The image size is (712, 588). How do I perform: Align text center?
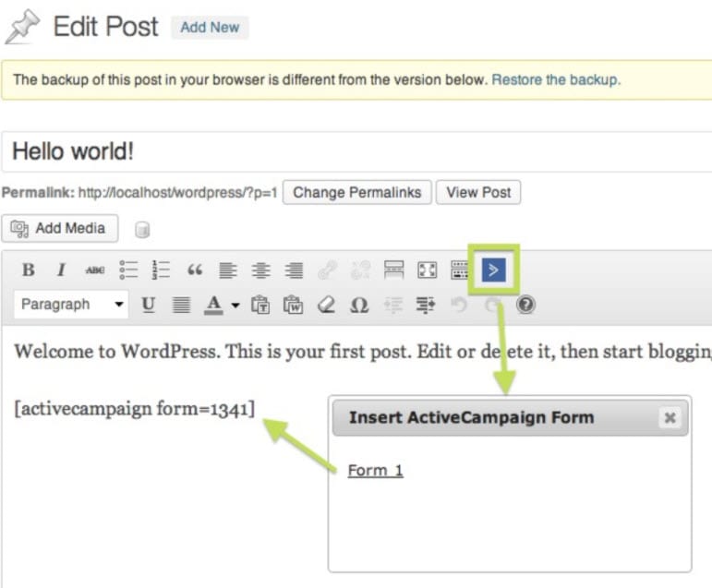coord(261,270)
